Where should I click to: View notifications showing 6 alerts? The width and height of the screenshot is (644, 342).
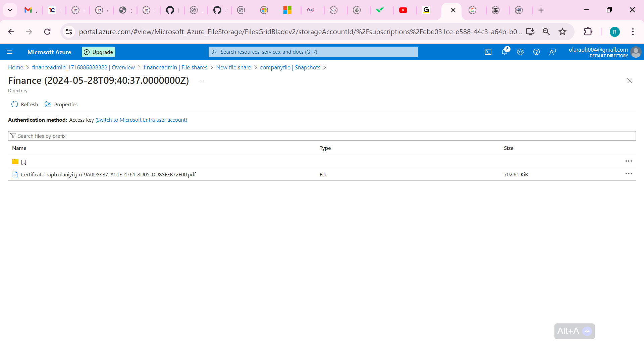coord(504,52)
